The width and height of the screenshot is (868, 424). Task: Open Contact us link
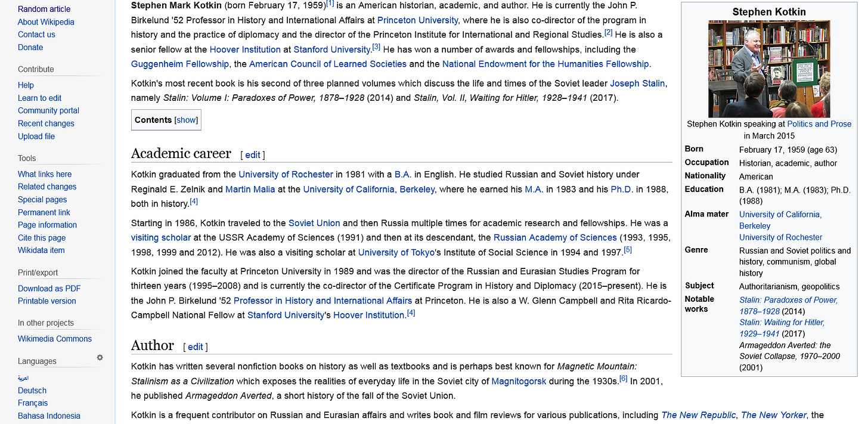36,35
